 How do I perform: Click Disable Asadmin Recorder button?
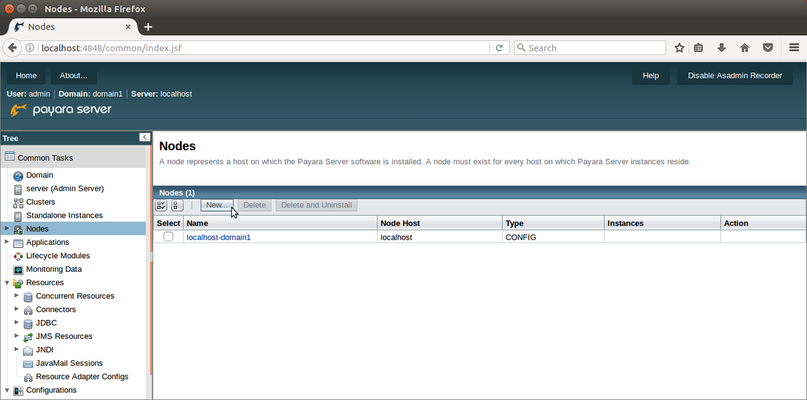(x=735, y=76)
